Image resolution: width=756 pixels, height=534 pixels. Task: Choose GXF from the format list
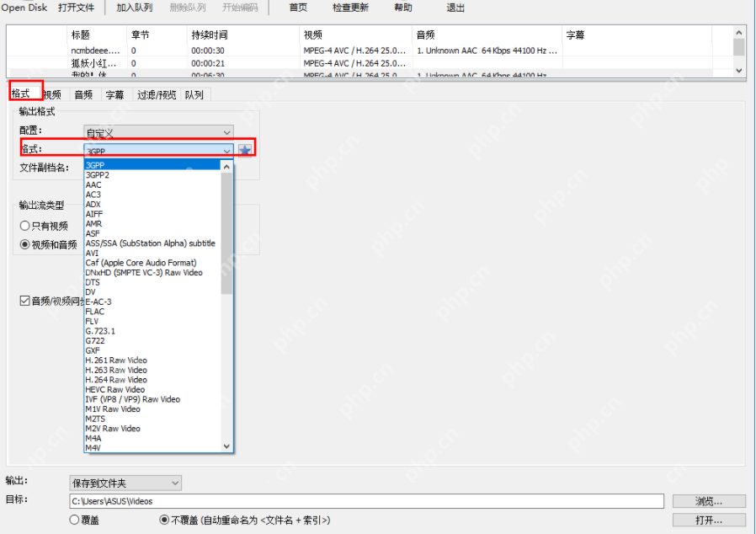click(152, 350)
